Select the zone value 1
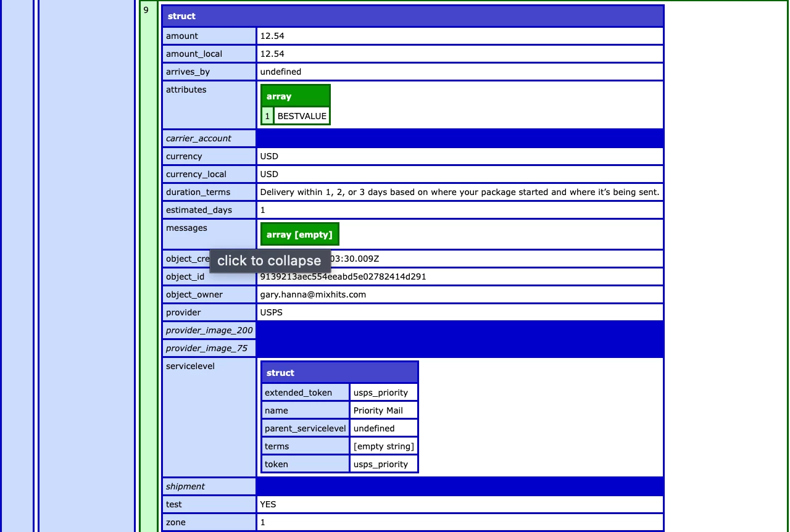 [263, 522]
